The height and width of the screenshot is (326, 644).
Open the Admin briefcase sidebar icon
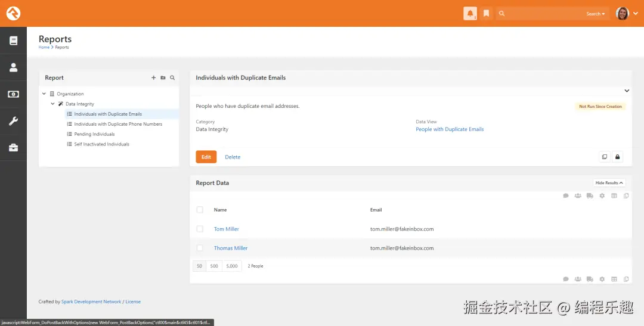coord(14,148)
